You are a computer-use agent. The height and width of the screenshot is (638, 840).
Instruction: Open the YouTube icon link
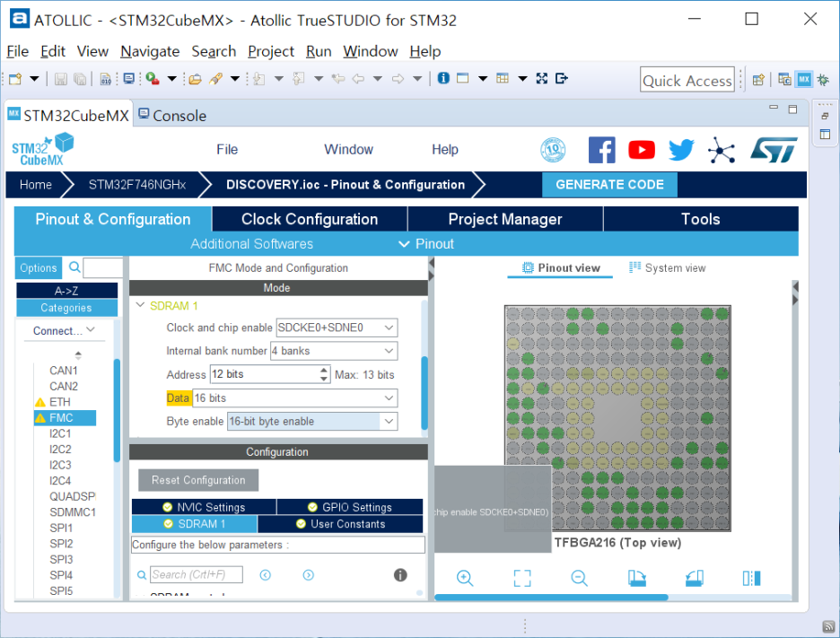point(642,150)
